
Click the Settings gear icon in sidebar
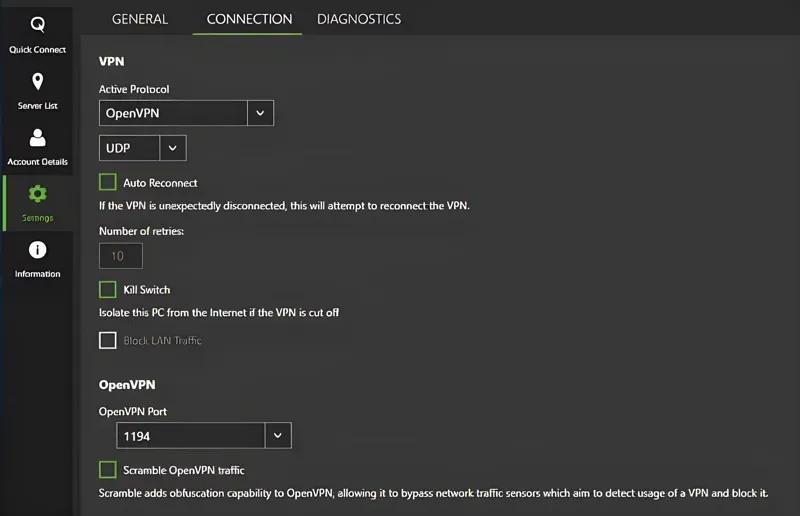pos(37,194)
